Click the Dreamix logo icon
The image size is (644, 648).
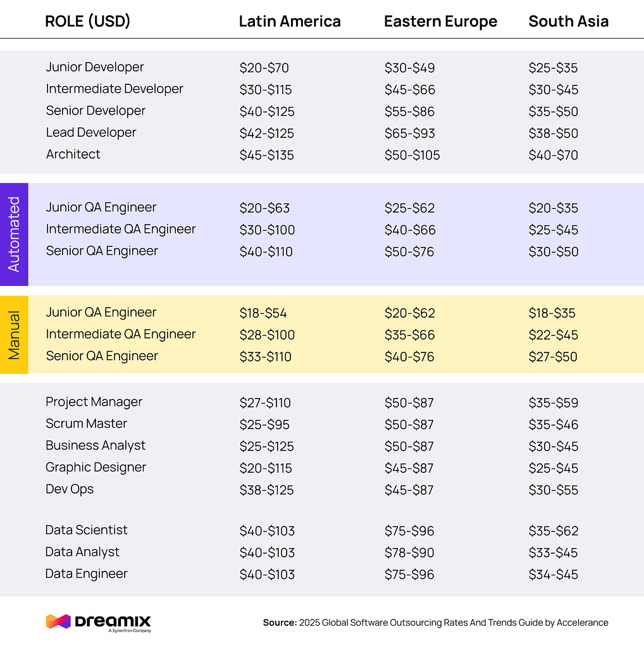[x=58, y=621]
